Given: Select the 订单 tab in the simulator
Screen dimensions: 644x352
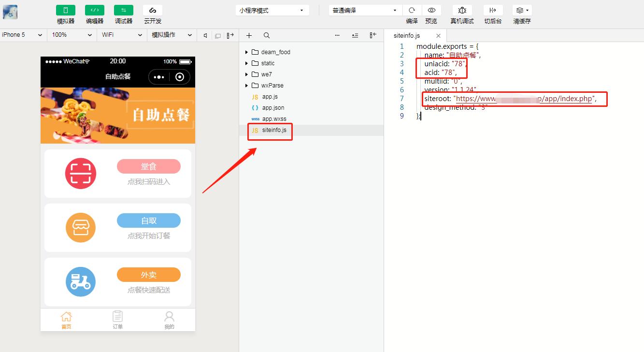Looking at the screenshot, I should point(117,320).
